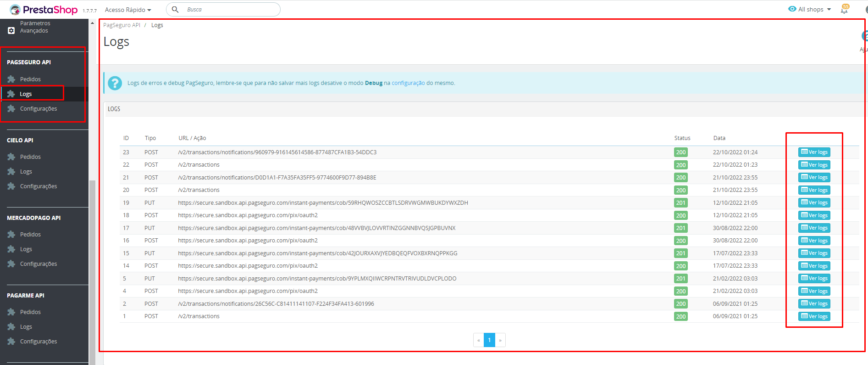
Task: Click the sidebar scrollbar thumb
Action: [x=92, y=272]
